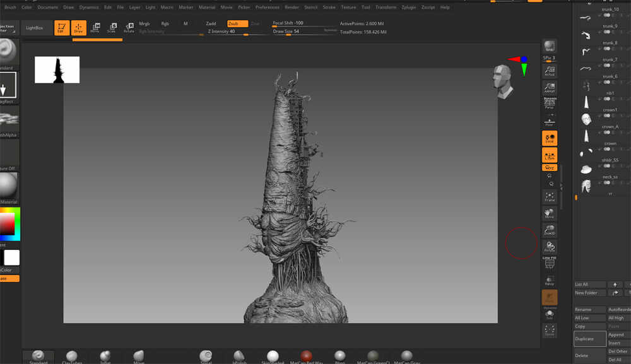Open the current brush thumbnail picker
The width and height of the screenshot is (631, 364).
8,51
